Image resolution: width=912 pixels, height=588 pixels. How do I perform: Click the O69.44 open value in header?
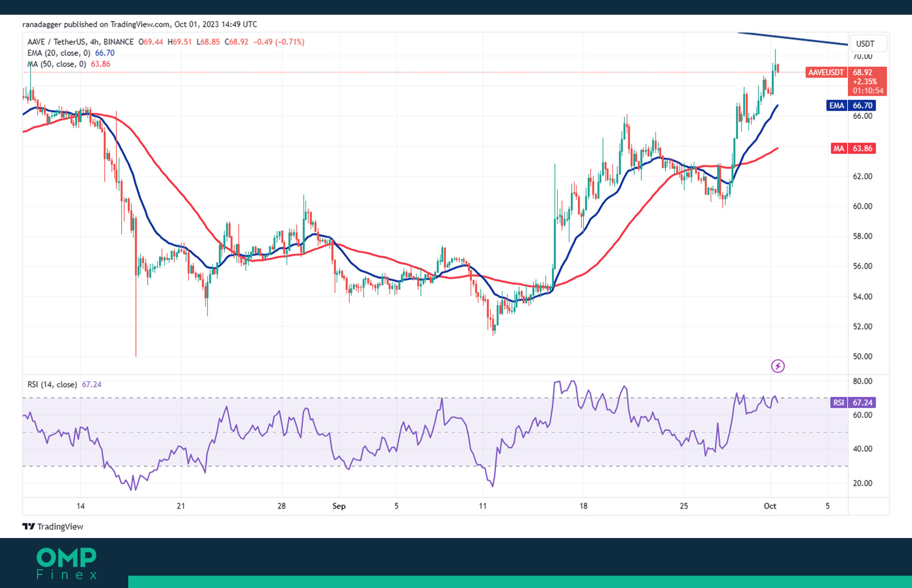[151, 42]
